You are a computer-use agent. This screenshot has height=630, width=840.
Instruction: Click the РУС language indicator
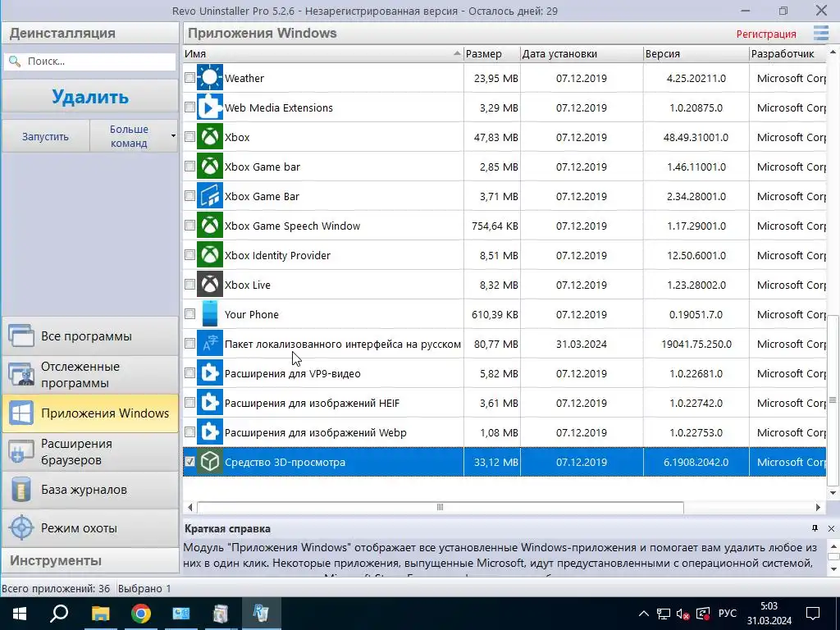pyautogui.click(x=727, y=614)
